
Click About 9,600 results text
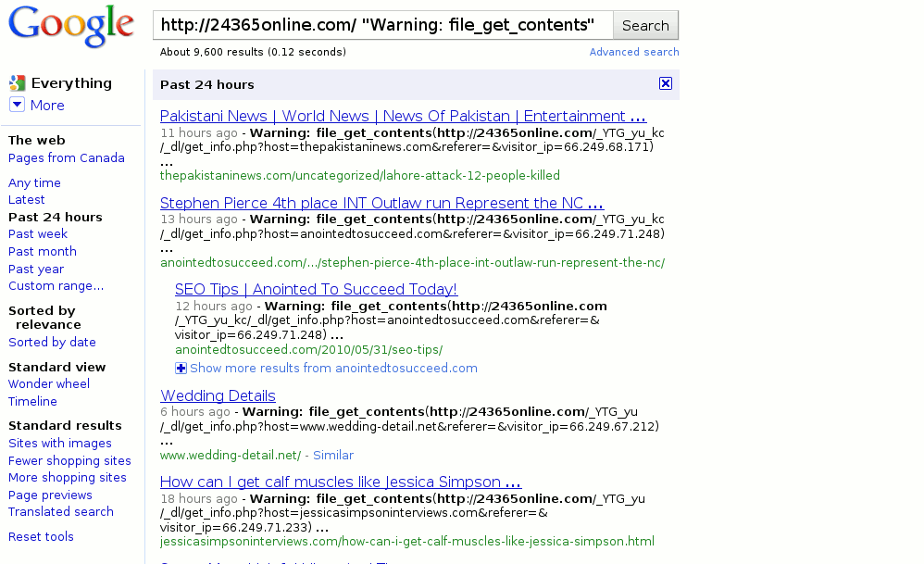point(253,52)
